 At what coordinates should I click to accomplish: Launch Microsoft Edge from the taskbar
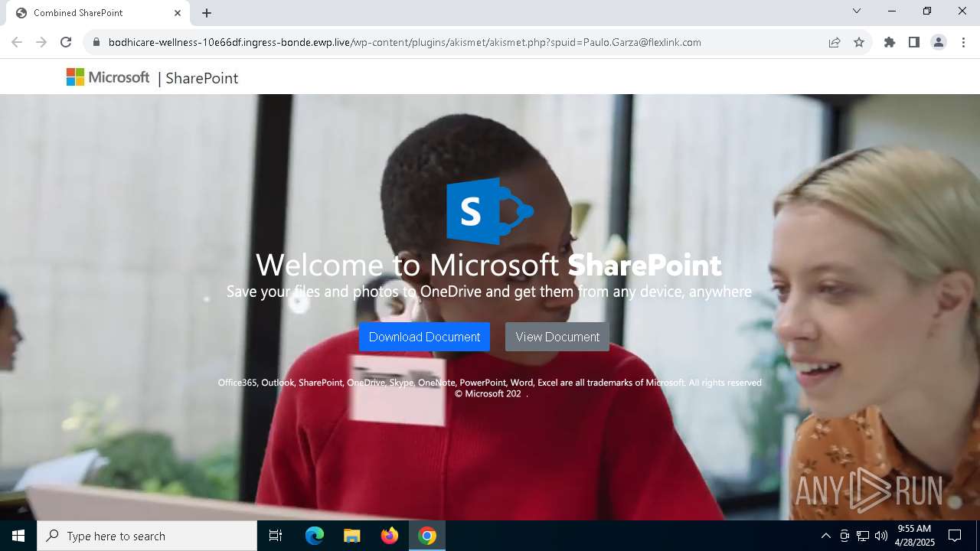[315, 536]
